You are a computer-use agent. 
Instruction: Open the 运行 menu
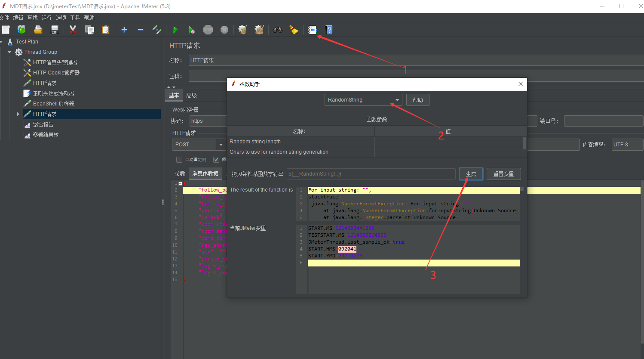click(x=46, y=18)
